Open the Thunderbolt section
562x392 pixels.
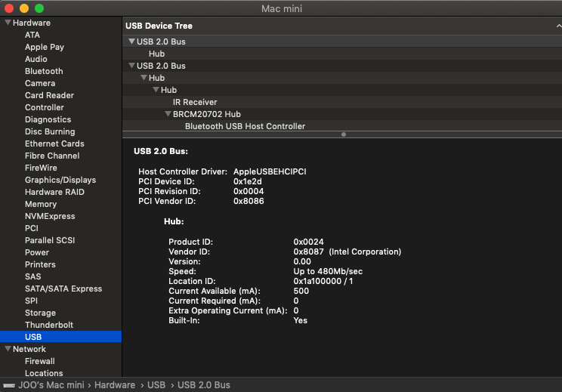[49, 325]
